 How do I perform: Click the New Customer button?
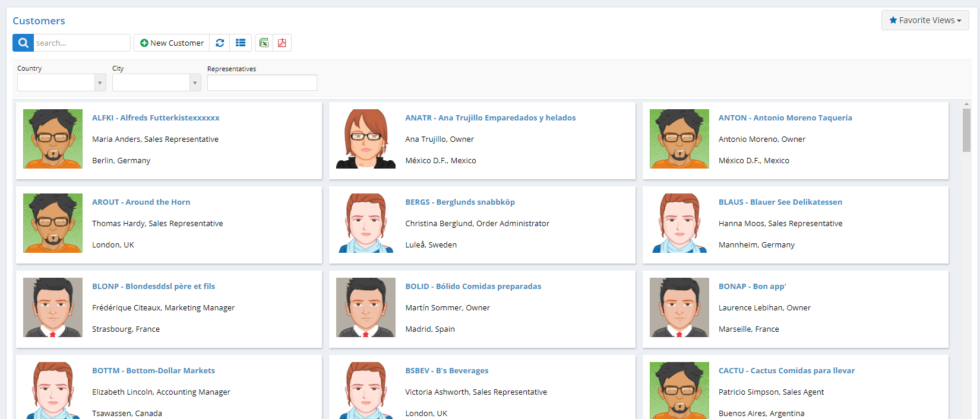(172, 43)
